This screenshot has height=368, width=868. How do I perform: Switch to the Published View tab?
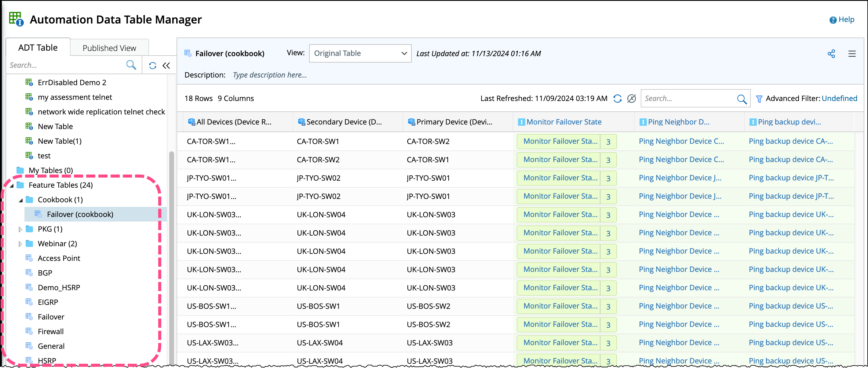point(109,48)
